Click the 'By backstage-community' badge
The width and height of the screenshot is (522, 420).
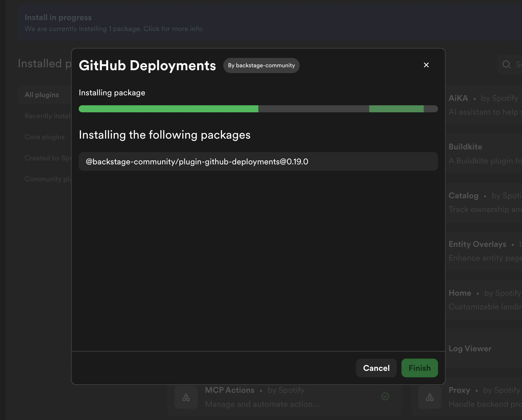(261, 66)
